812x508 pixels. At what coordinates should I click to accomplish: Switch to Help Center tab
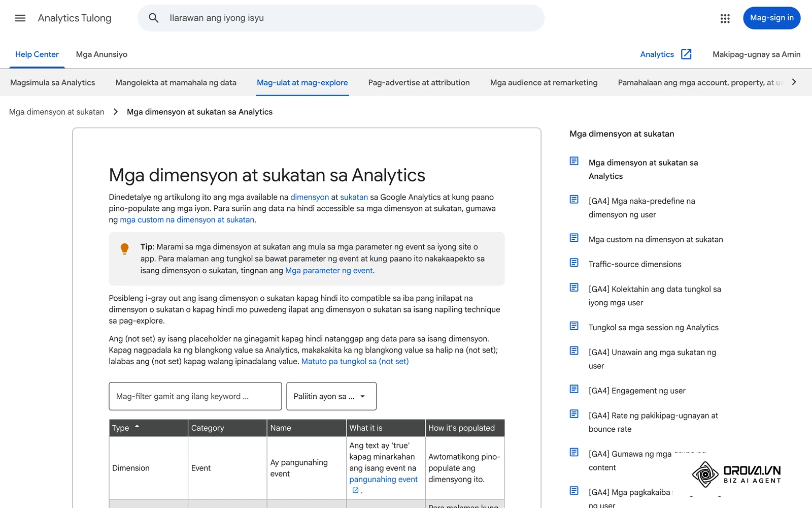click(x=37, y=54)
